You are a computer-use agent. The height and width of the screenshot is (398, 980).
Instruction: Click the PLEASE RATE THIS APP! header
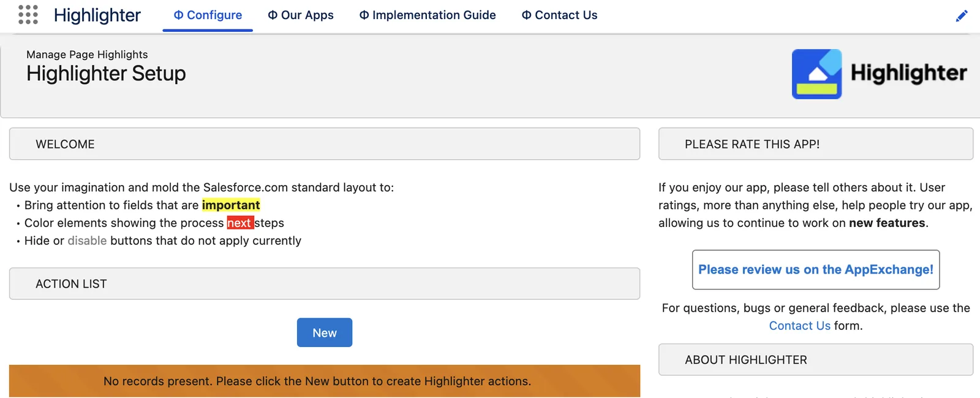pos(816,144)
